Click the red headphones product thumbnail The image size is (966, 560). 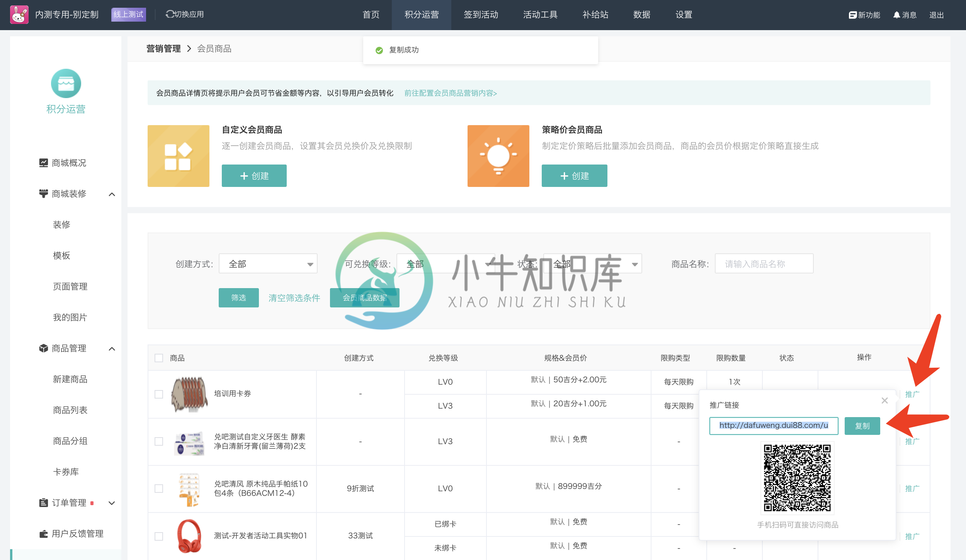click(189, 536)
